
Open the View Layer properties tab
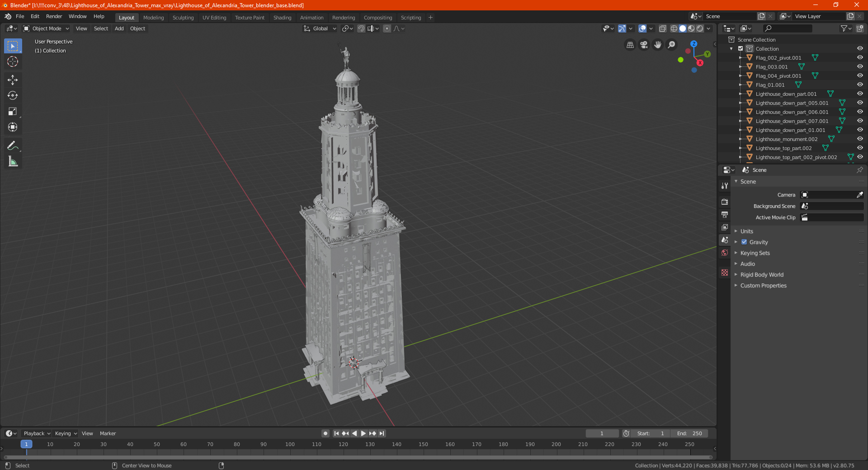tap(725, 227)
